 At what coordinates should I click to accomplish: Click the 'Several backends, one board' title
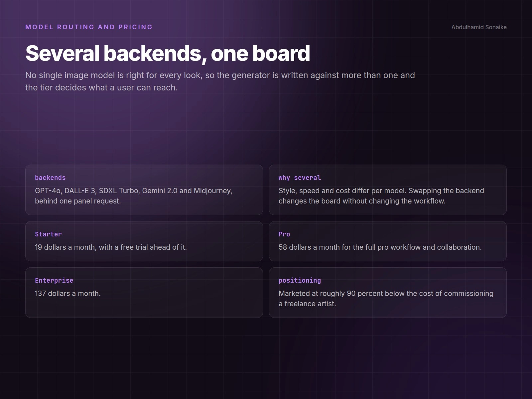point(168,53)
